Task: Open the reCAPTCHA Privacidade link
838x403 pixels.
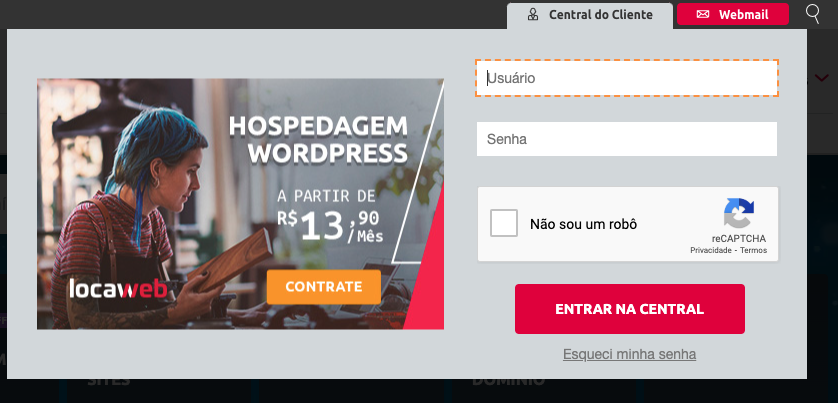Action: [x=711, y=250]
